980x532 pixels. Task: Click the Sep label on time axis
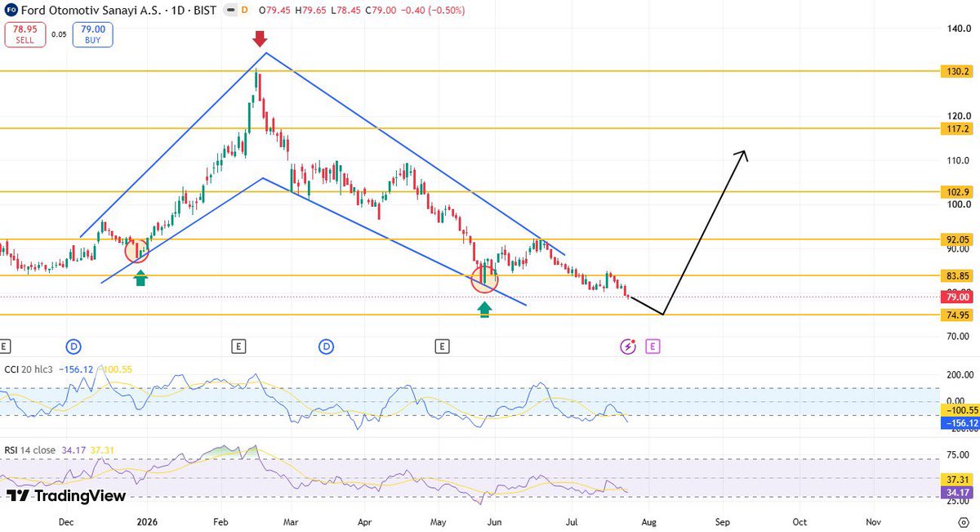click(x=723, y=521)
